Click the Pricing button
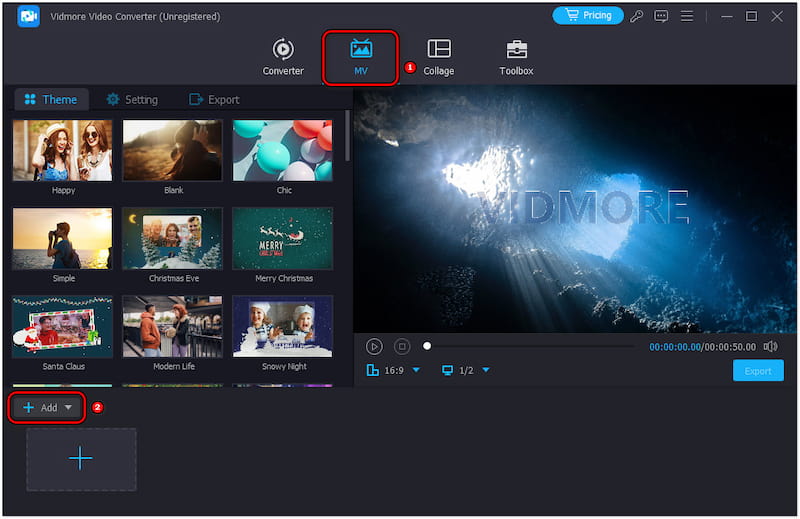The width and height of the screenshot is (800, 519). point(588,16)
